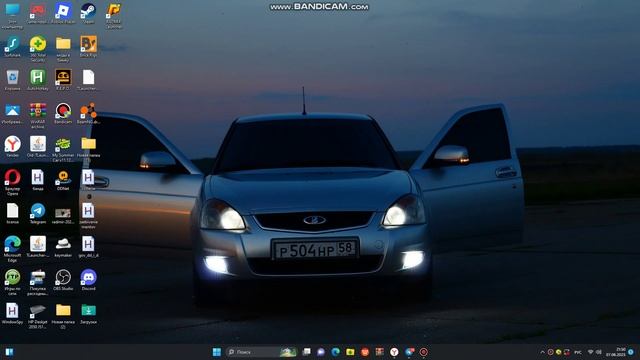Screen dimensions: 640x360
Task: Open the BeamNG.drive shortcut
Action: (x=88, y=113)
